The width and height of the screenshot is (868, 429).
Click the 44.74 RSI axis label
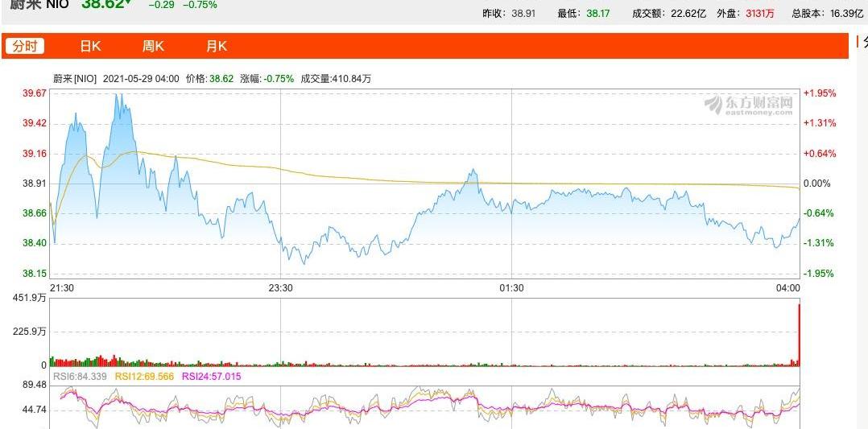(x=35, y=410)
